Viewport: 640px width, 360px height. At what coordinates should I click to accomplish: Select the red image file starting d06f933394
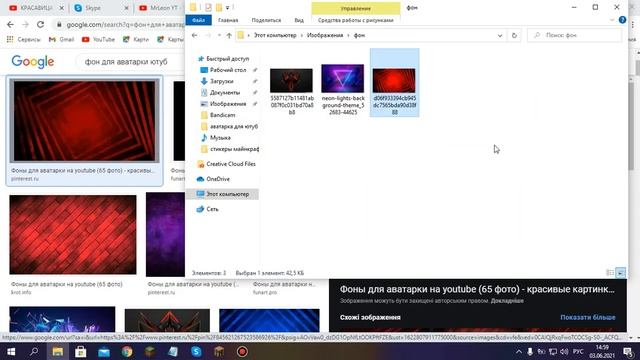[x=394, y=83]
